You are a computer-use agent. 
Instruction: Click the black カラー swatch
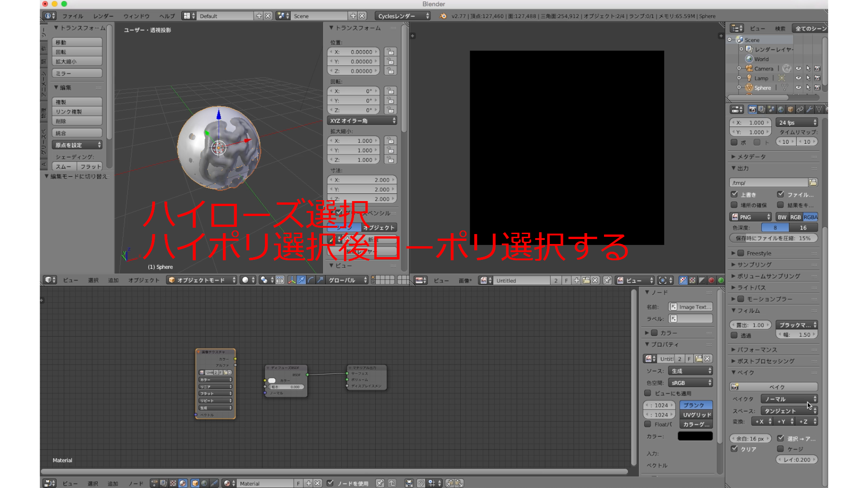coord(695,436)
